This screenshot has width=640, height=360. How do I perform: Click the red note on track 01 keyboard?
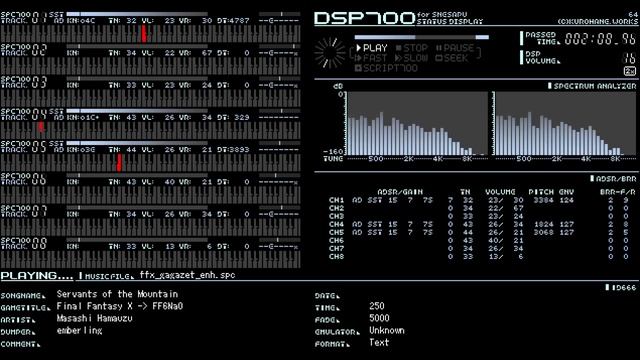tap(144, 33)
